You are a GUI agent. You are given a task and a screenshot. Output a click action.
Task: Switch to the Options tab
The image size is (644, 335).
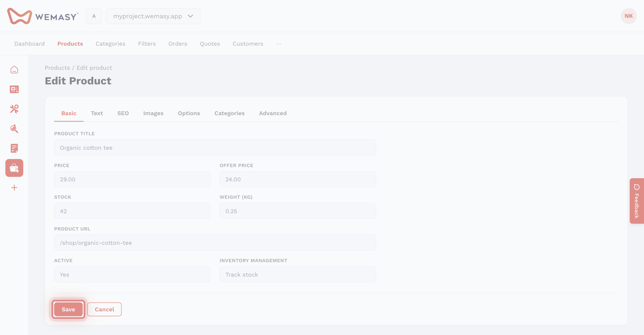(x=189, y=113)
